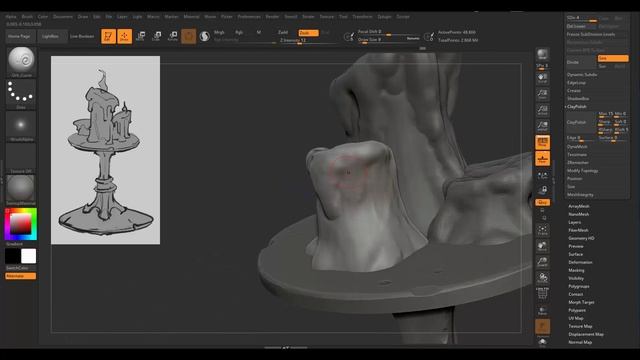640x360 pixels.
Task: Click the AAHalf size icon
Action: click(542, 126)
